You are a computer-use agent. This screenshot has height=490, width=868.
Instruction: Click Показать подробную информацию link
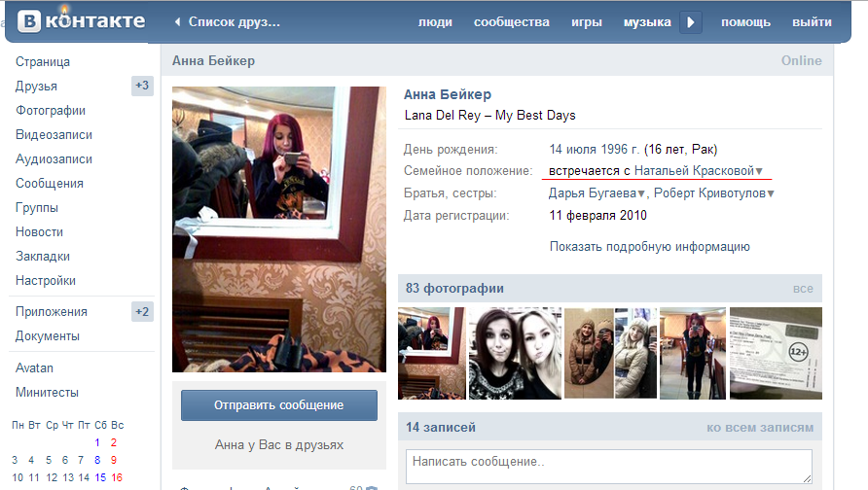click(649, 247)
